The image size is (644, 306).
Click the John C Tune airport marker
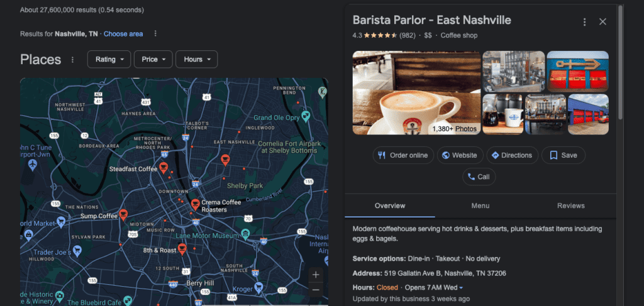pos(32,165)
